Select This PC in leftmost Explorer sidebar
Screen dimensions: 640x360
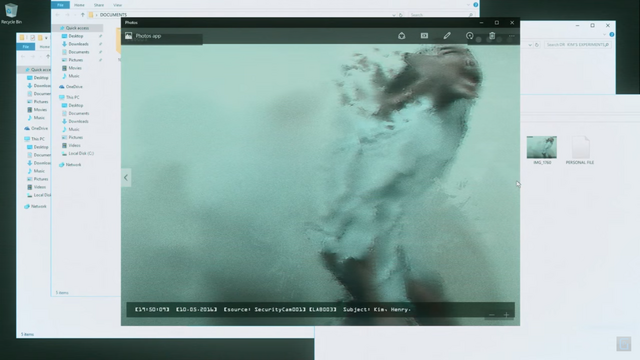[x=34, y=139]
